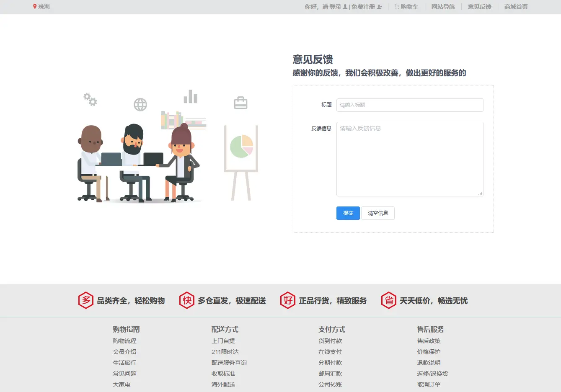Image resolution: width=561 pixels, height=392 pixels.
Task: Click 货到付款 under 支付方式
Action: tap(331, 340)
